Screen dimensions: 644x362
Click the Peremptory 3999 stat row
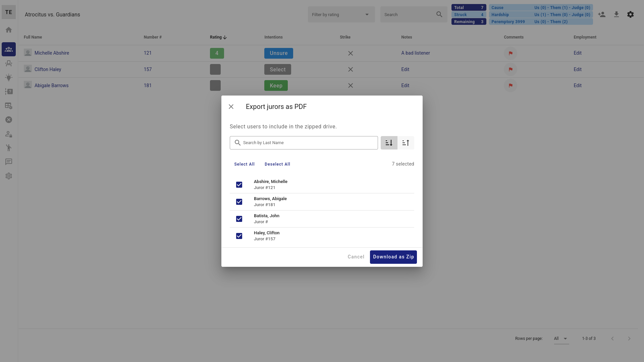[541, 22]
